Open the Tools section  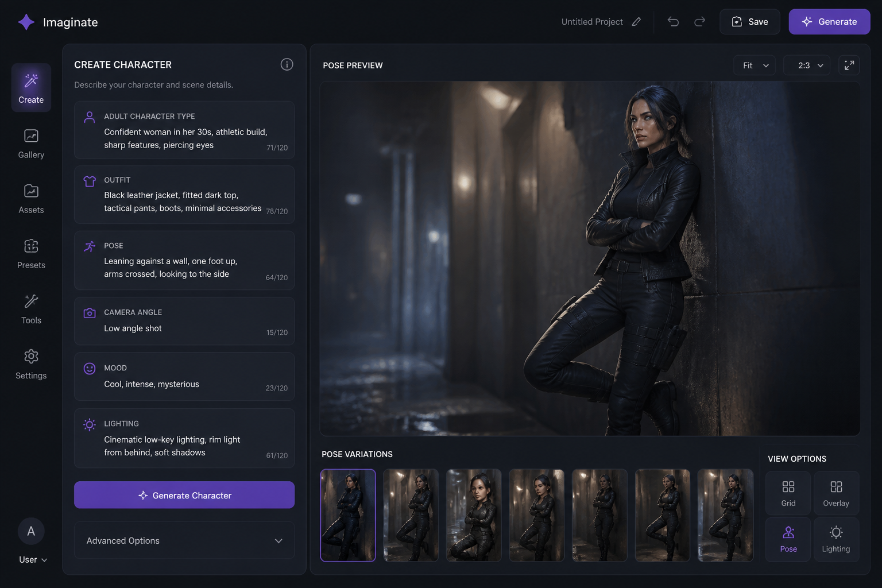pos(31,309)
